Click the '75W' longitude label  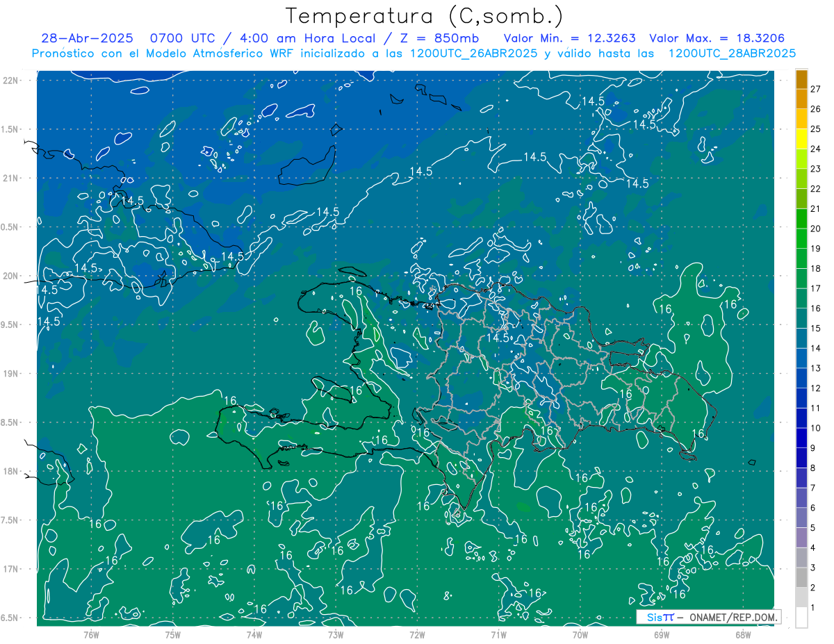click(x=173, y=634)
